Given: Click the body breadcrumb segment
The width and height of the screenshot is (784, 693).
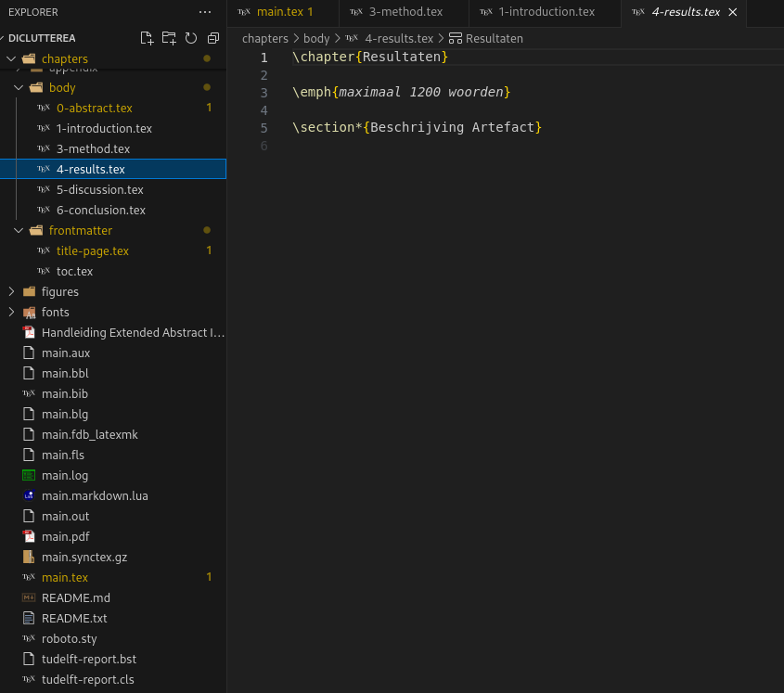Looking at the screenshot, I should click(x=316, y=39).
